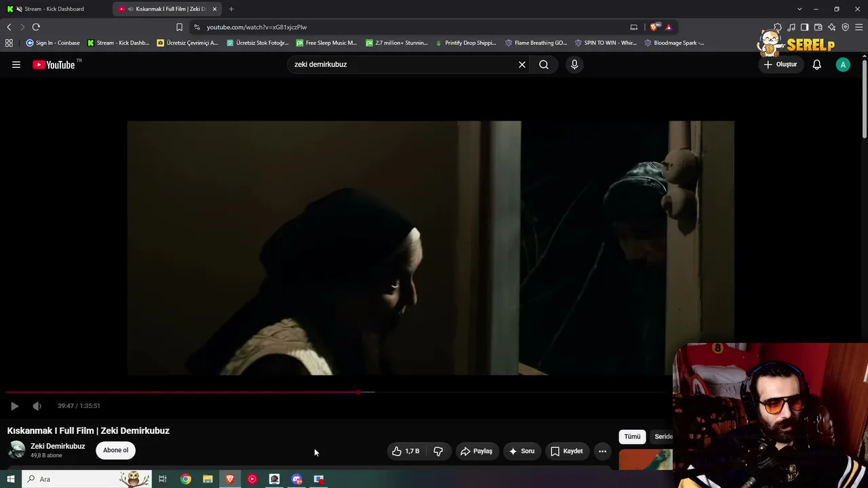
Task: Reload the current page
Action: (36, 27)
